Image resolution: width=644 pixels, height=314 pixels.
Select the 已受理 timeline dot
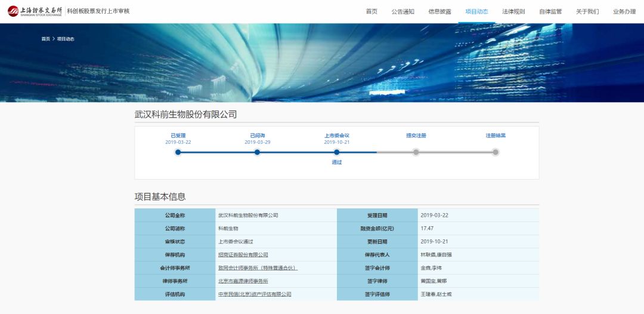178,152
